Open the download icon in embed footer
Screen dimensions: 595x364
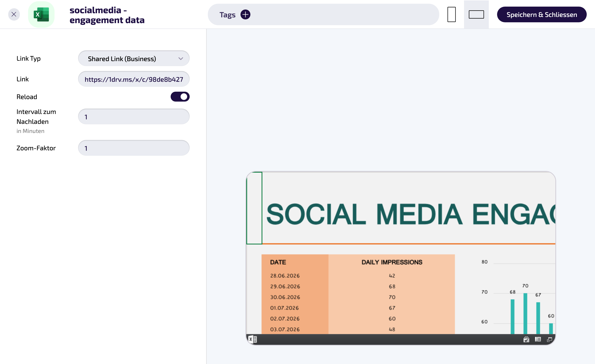tap(526, 339)
